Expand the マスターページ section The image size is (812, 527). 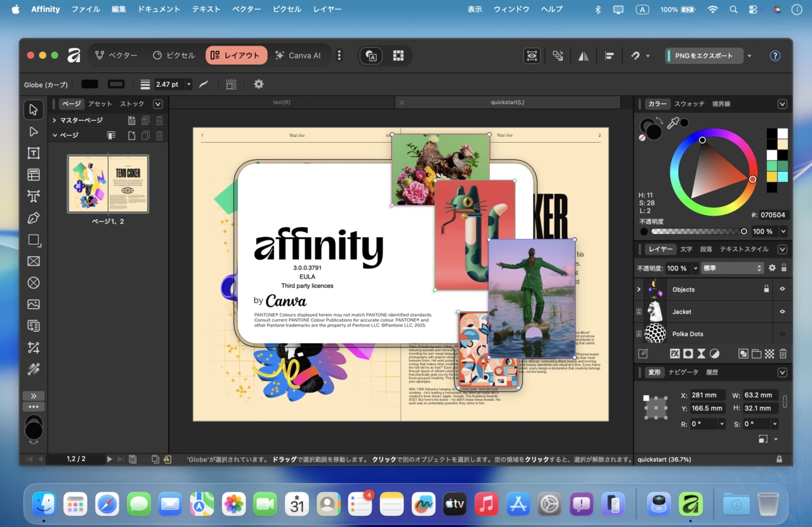click(54, 120)
